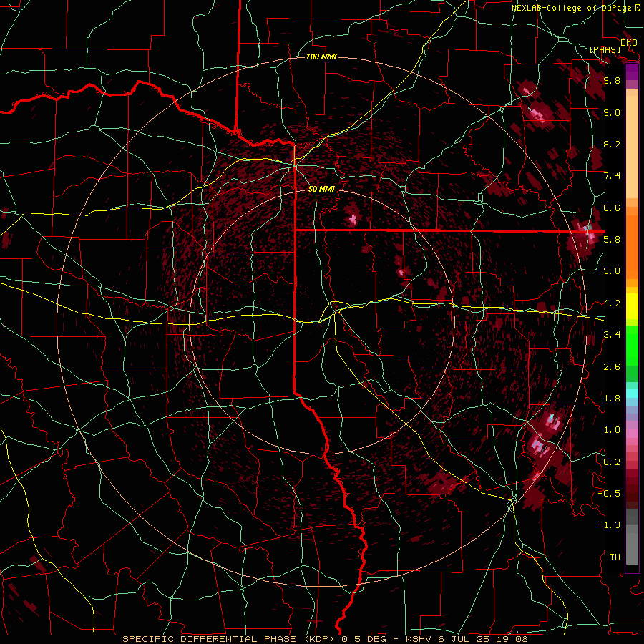The width and height of the screenshot is (644, 644).
Task: Click the 4.2 scale value
Action: [612, 303]
